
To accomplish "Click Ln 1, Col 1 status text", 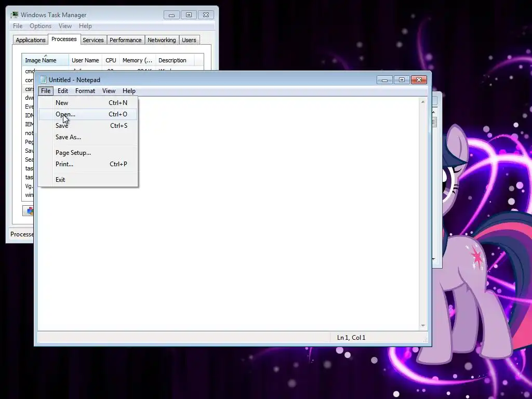I will pyautogui.click(x=351, y=338).
